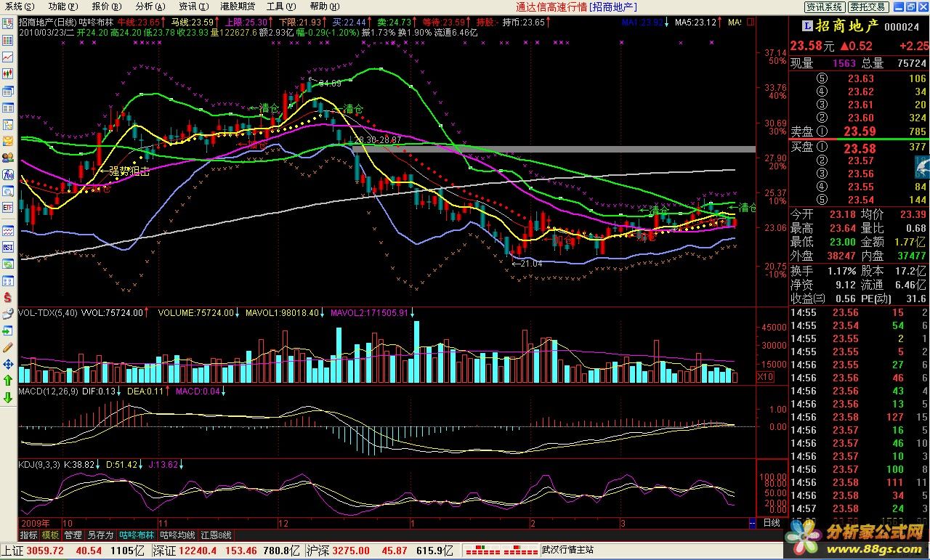Viewport: 930px width, 560px height.
Task: Click the KDJ(9,3,3) indicator label
Action: [x=39, y=464]
